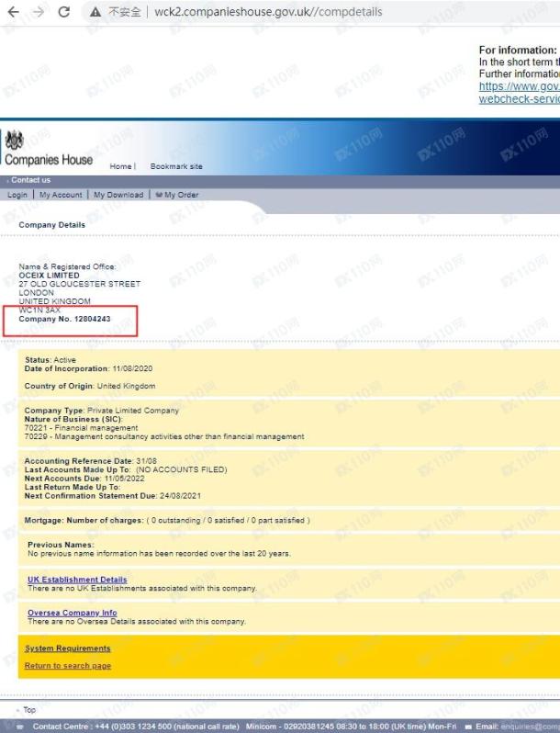Click the Status: Active text

coord(50,360)
